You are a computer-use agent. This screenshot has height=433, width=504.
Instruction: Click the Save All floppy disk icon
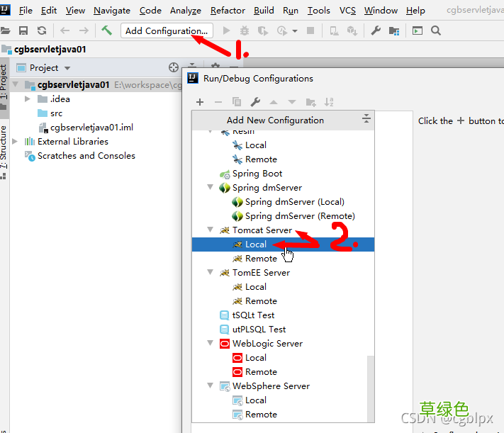tap(23, 30)
